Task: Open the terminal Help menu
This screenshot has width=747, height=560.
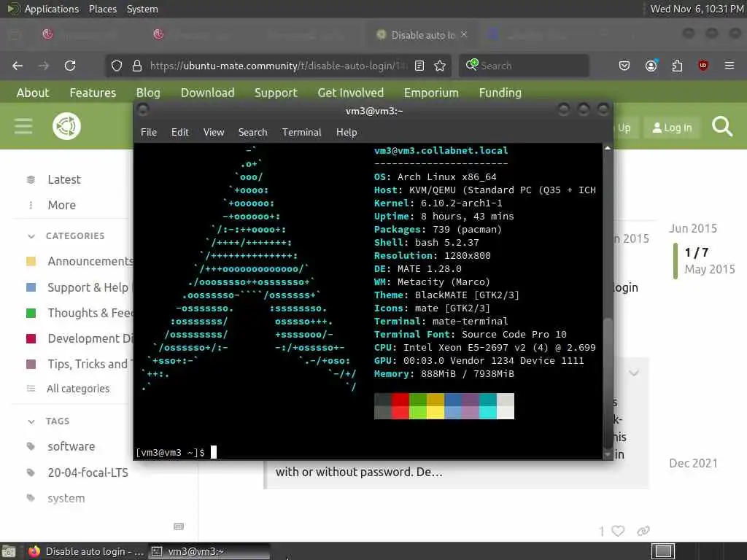Action: coord(347,133)
